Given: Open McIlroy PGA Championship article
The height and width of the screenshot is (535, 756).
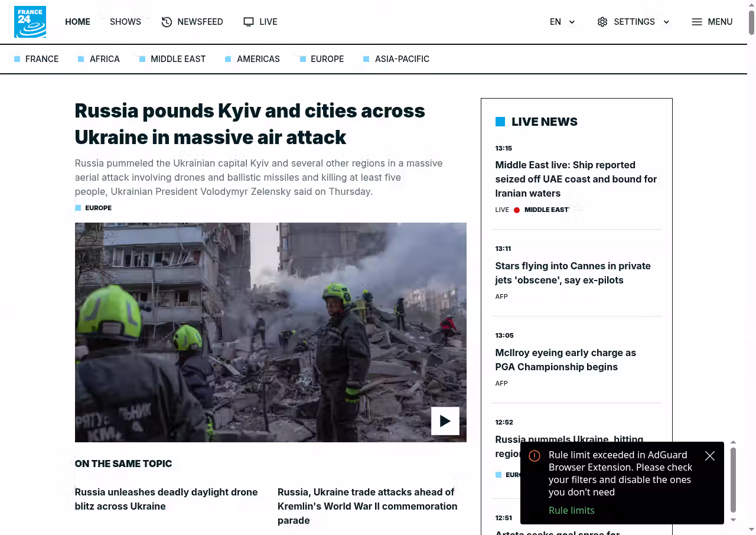Looking at the screenshot, I should (x=565, y=360).
